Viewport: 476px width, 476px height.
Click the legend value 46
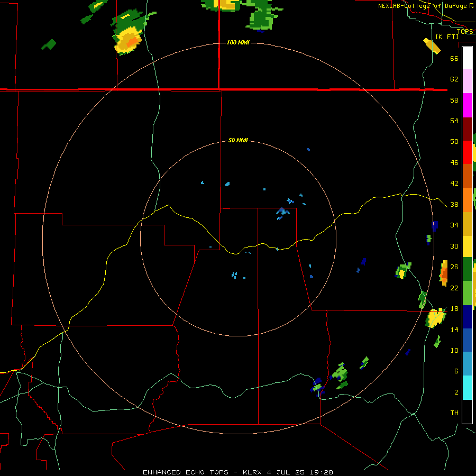(x=454, y=163)
